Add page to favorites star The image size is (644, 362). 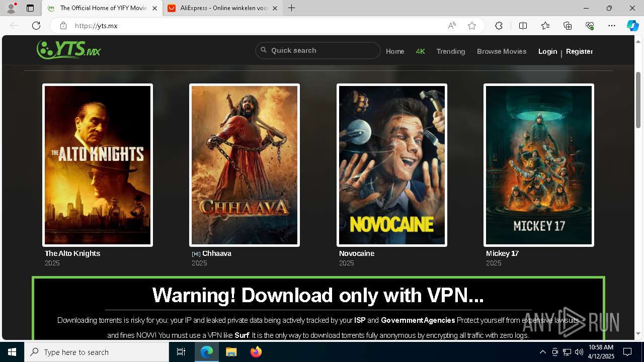pyautogui.click(x=472, y=26)
